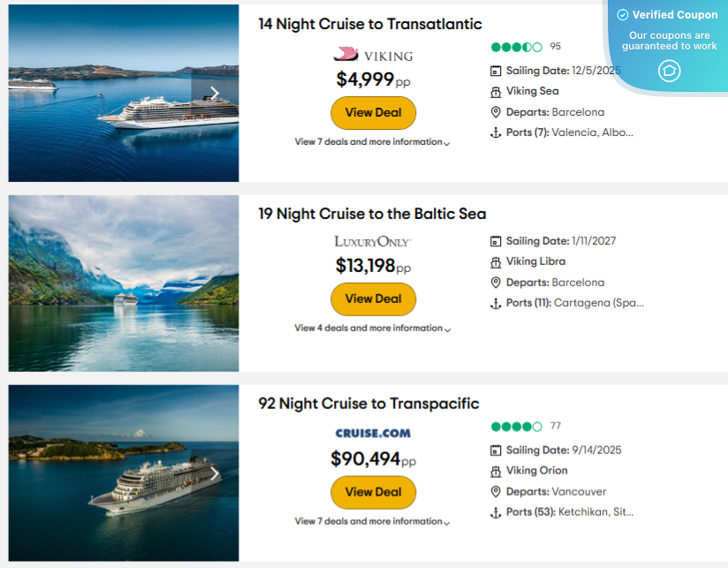Click View Deal for the $13,198 cruise
Viewport: 728px width, 568px height.
373,299
